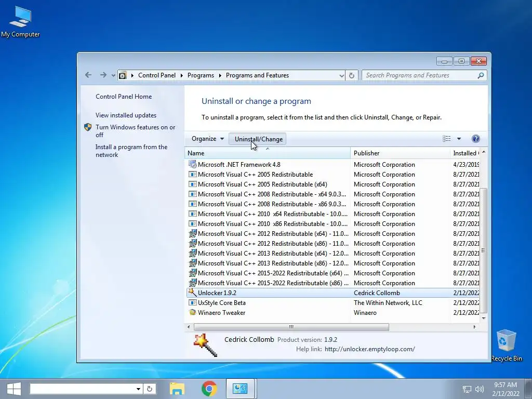Expand the view options dropdown arrow
This screenshot has height=399, width=532.
coord(459,138)
